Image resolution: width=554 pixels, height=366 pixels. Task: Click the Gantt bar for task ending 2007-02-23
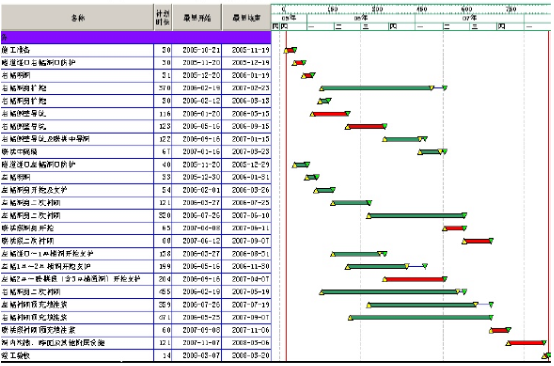pyautogui.click(x=377, y=88)
